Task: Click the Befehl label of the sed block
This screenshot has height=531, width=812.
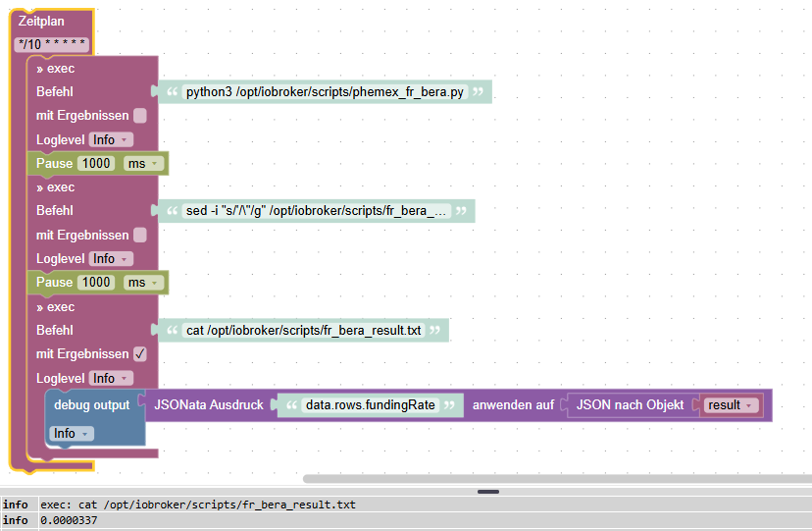Action: (x=54, y=211)
